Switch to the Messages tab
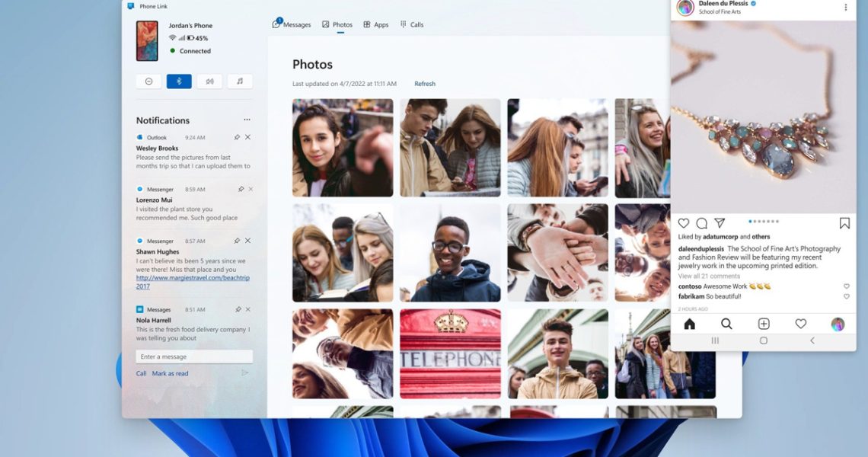 coord(292,24)
